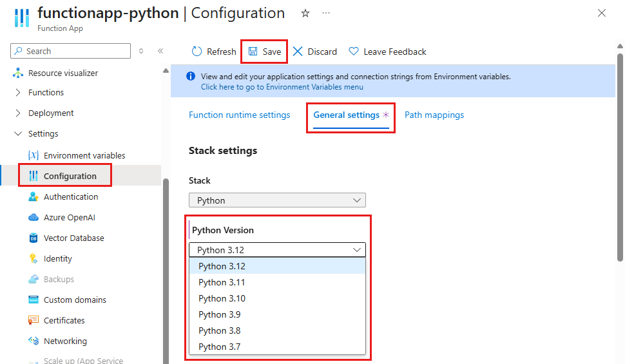Open Azure OpenAI settings

pyautogui.click(x=70, y=217)
